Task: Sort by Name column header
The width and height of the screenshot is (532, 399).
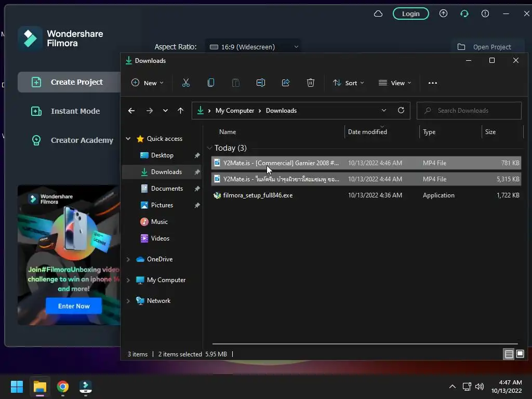Action: click(228, 131)
